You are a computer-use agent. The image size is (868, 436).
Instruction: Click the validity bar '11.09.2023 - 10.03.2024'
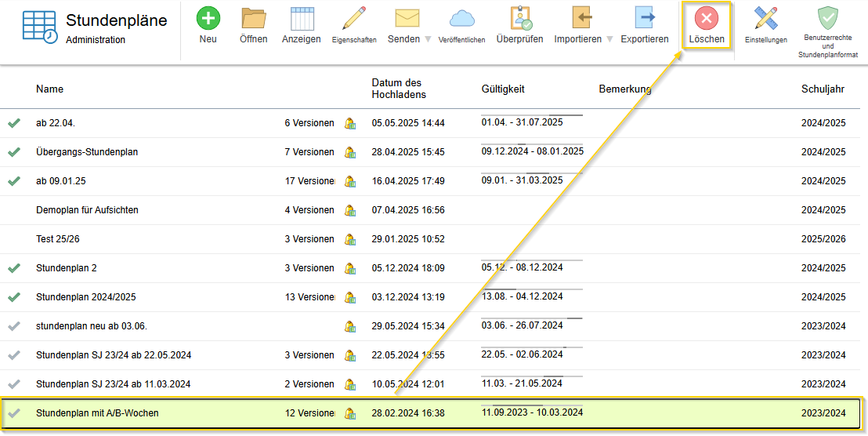(x=532, y=411)
